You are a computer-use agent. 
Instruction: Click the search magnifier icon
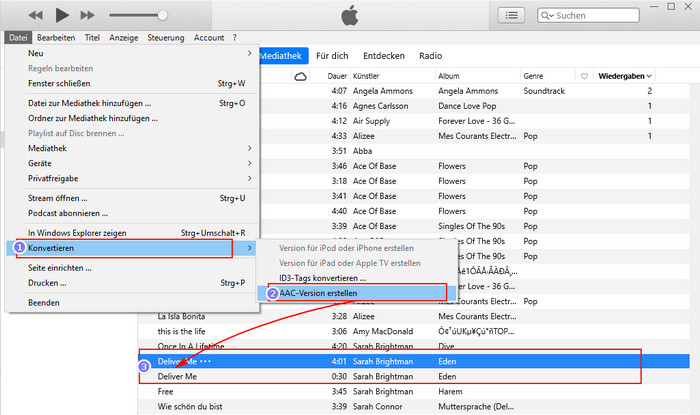coord(547,16)
